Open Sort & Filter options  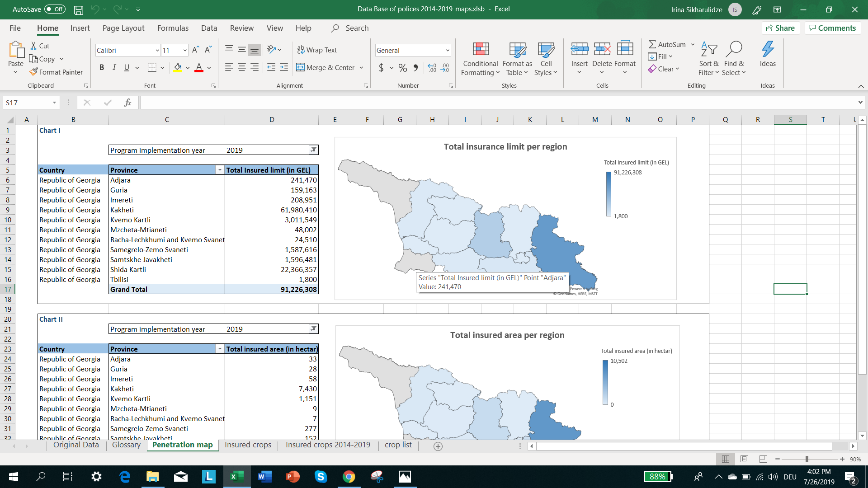(x=708, y=59)
